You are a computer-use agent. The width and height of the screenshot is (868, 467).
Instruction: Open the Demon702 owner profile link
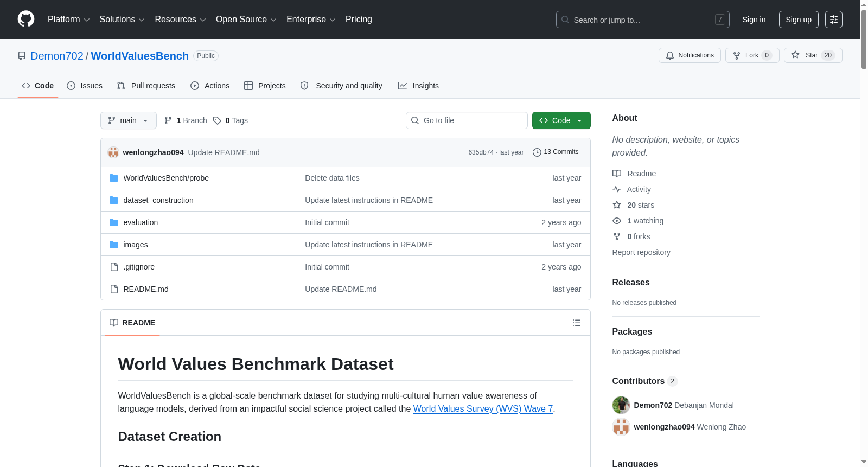click(x=57, y=56)
